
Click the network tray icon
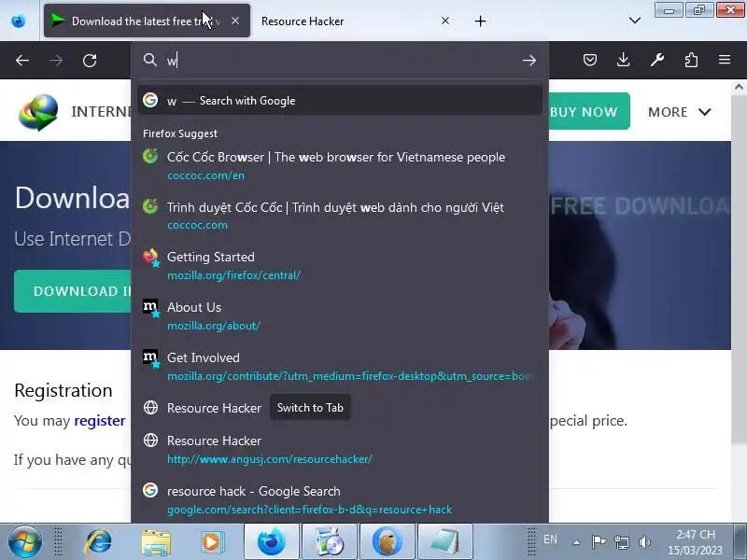pos(621,542)
